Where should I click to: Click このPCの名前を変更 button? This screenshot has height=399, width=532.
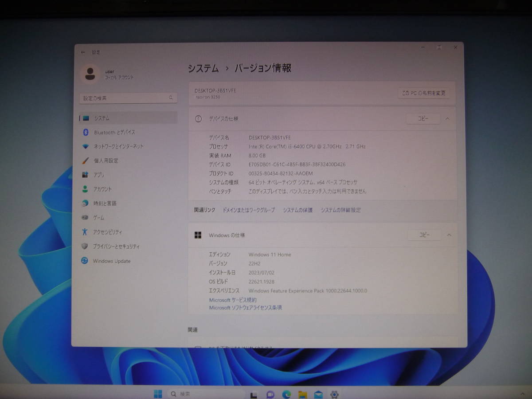point(423,93)
